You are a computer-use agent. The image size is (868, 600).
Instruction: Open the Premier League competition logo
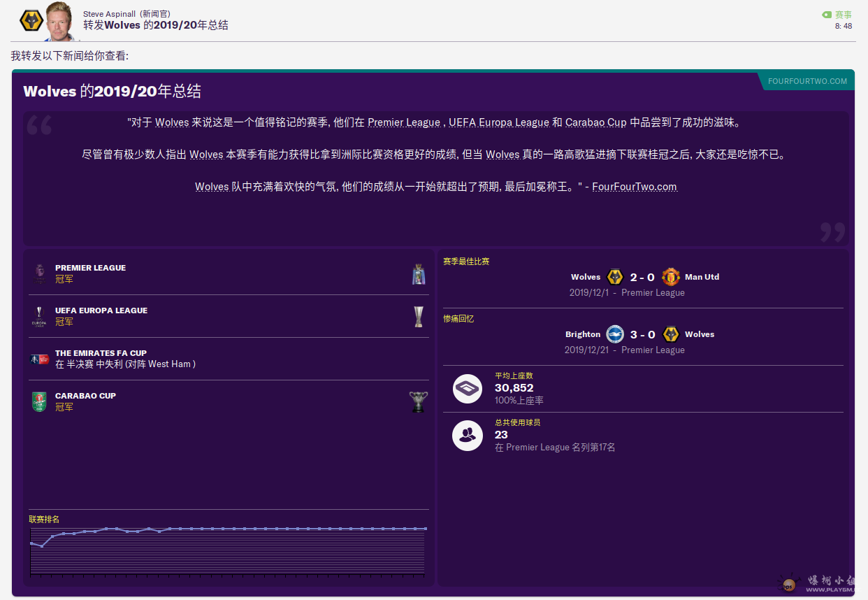(39, 273)
